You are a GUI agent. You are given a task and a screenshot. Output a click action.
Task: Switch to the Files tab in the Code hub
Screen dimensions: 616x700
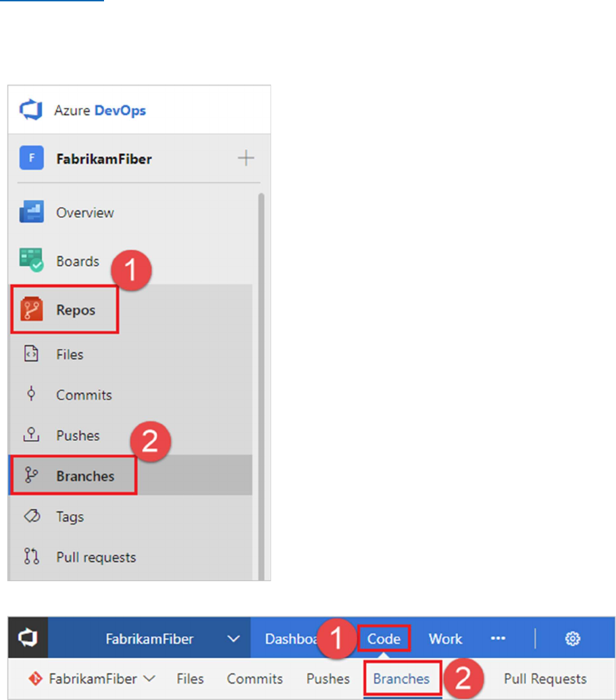[190, 679]
